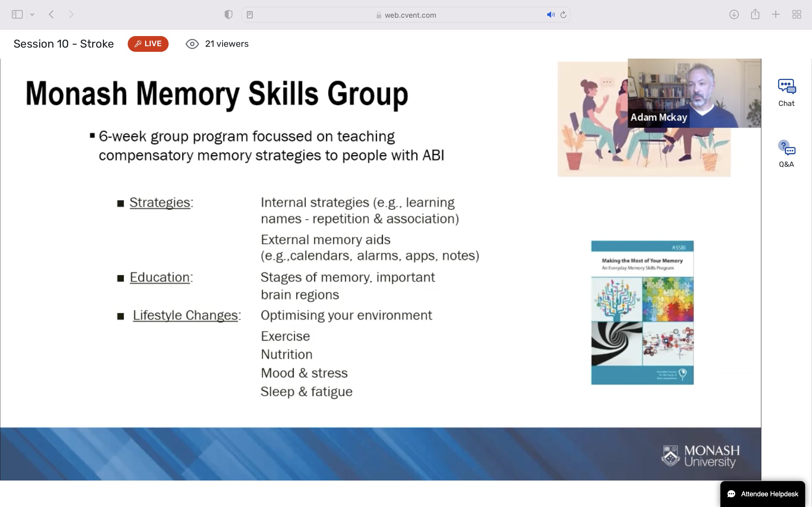Click the web.cvent.com address field
812x507 pixels.
pyautogui.click(x=410, y=15)
